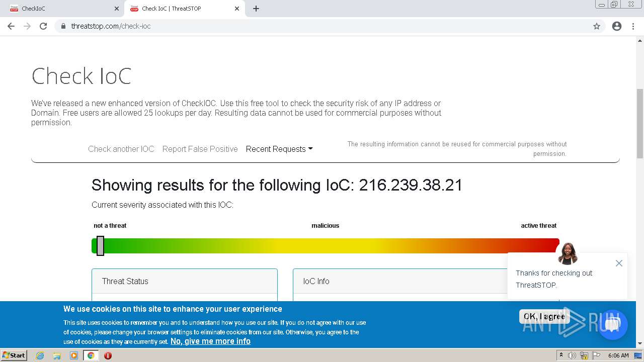Click the 'malicious' severity label
This screenshot has width=644, height=362.
(326, 226)
